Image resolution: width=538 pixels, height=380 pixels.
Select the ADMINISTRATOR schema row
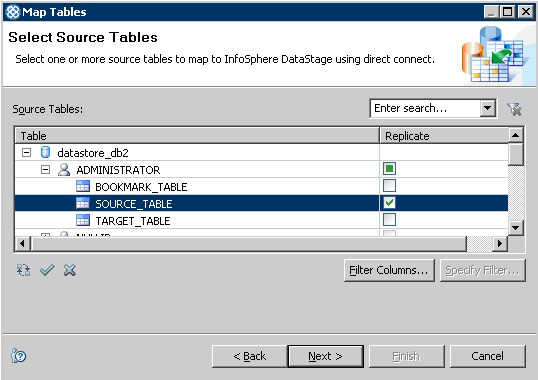point(261,169)
